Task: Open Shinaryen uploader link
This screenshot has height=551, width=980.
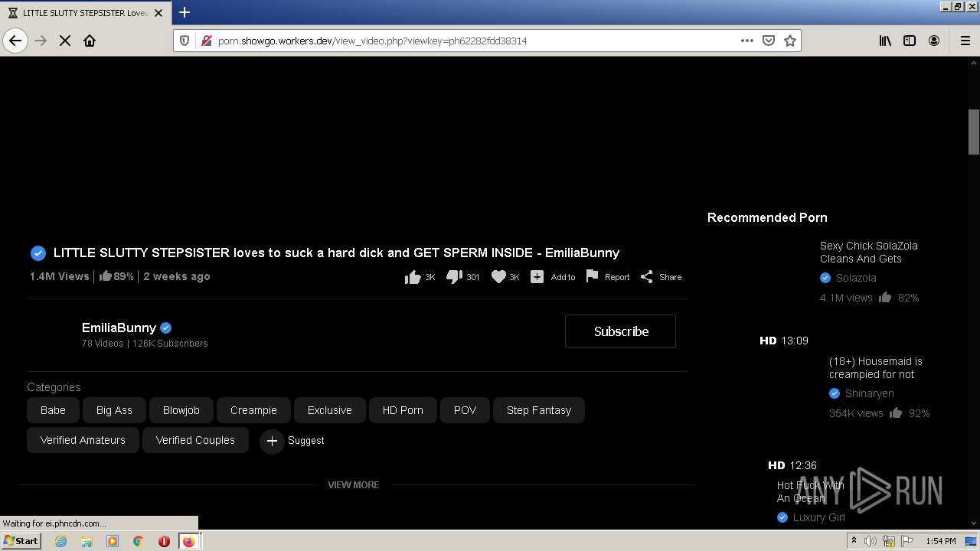Action: point(870,393)
